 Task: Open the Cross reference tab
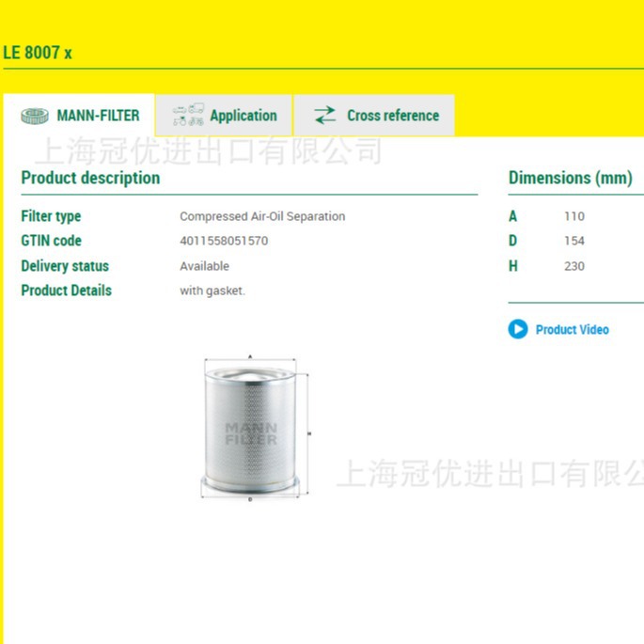tap(374, 116)
